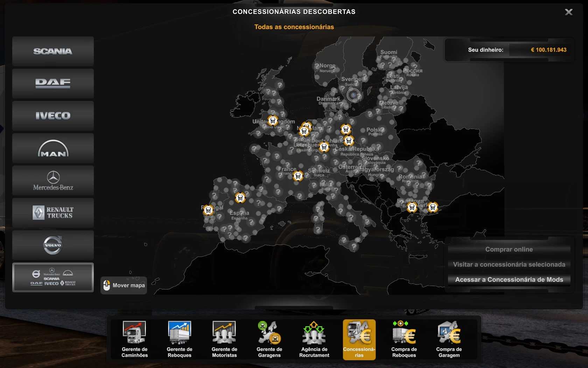Filter dealerships by DAF brand
Screen dimensions: 588x368
[x=53, y=83]
